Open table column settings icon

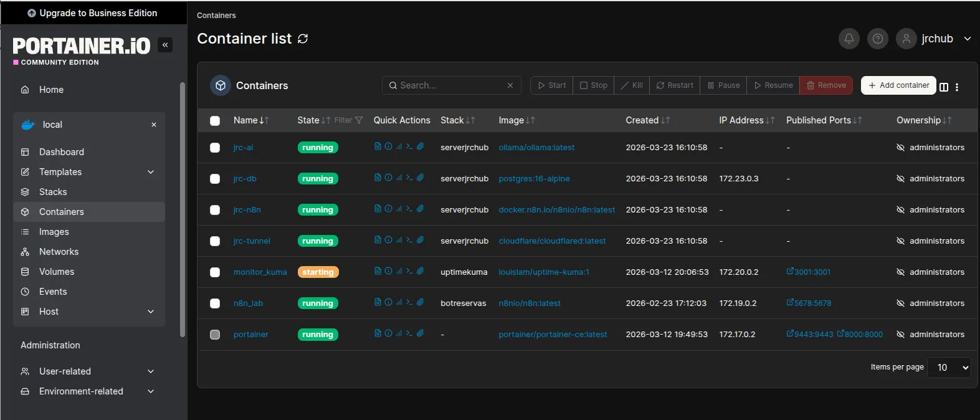944,87
